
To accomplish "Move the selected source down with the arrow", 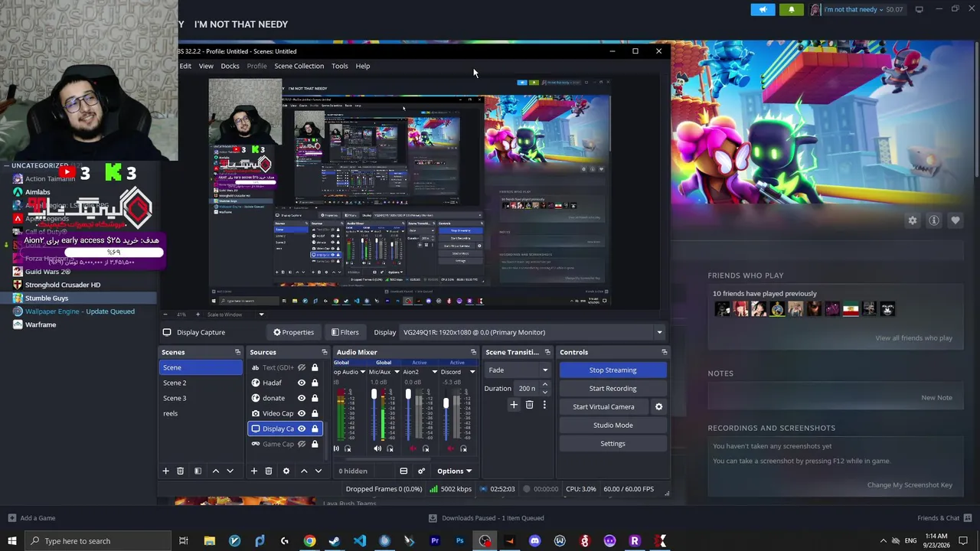I will 318,471.
